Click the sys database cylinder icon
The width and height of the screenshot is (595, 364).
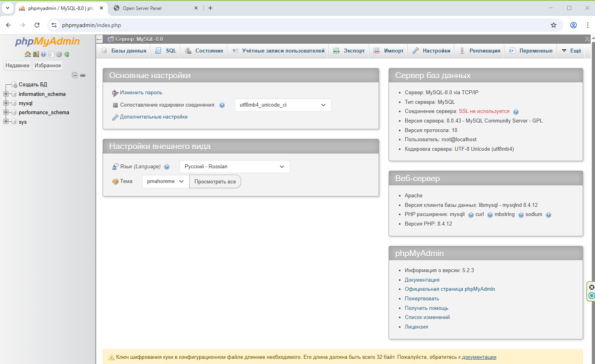click(x=14, y=122)
